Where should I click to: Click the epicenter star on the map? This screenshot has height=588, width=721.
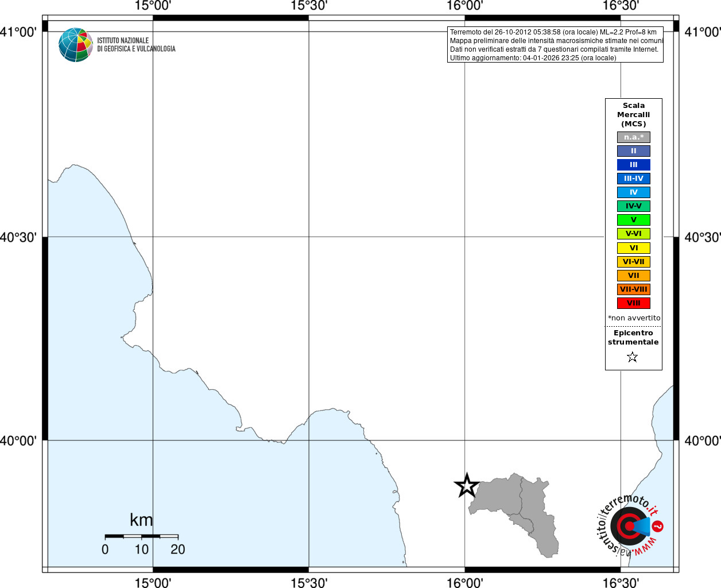coord(467,486)
